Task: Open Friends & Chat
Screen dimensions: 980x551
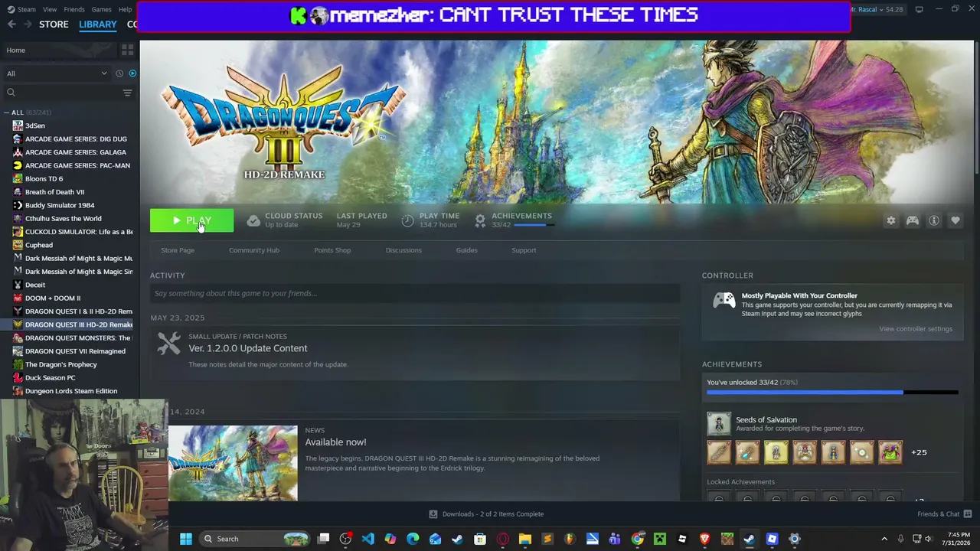Action: 944,514
